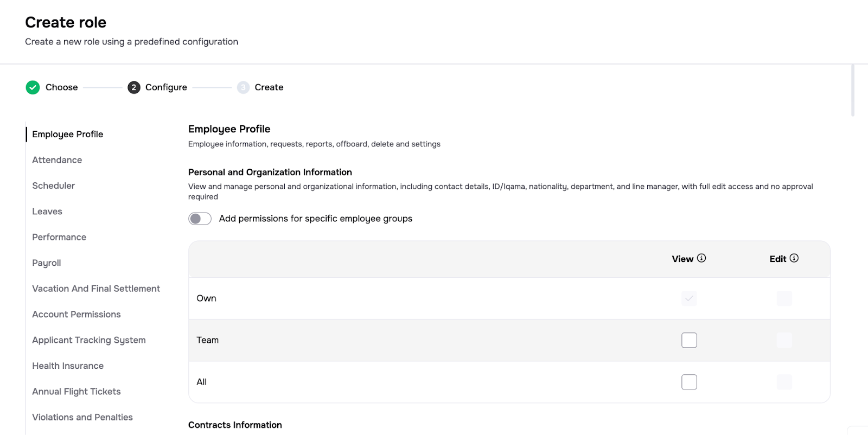
Task: Check the View checkbox for All
Action: click(x=689, y=382)
